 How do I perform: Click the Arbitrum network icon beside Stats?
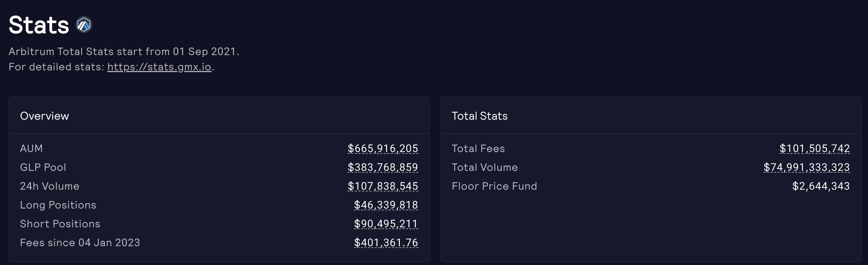click(x=84, y=25)
